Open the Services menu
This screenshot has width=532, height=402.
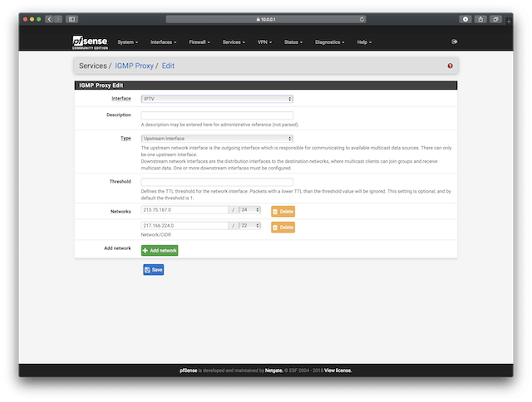pyautogui.click(x=234, y=42)
